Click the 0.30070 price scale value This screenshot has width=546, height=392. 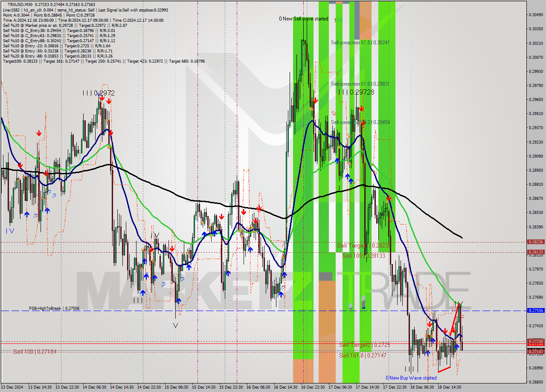[536, 57]
